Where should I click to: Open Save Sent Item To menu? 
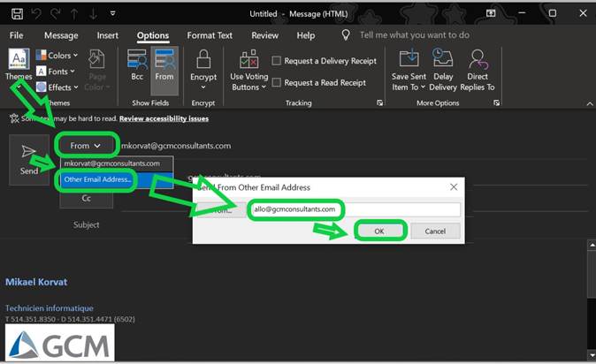point(409,71)
